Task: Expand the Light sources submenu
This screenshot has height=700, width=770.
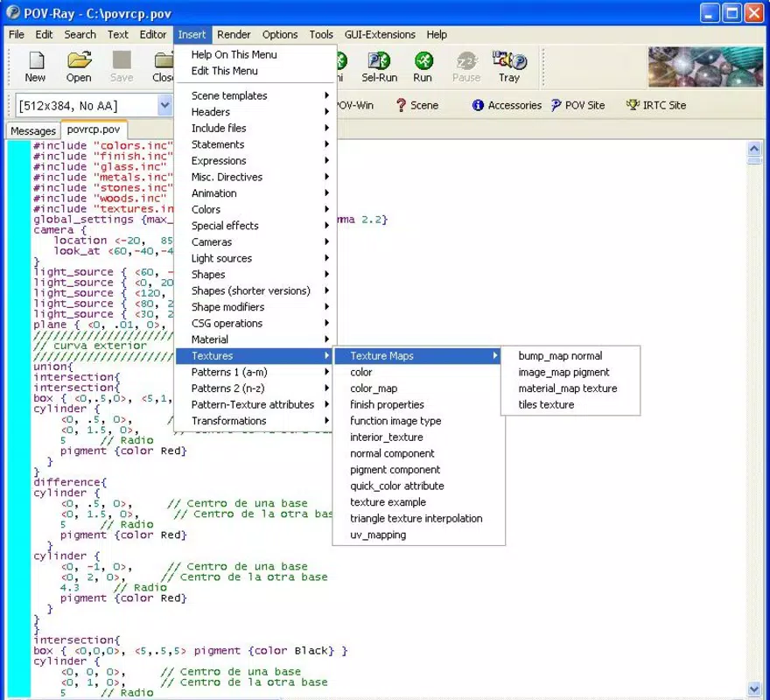Action: point(255,258)
